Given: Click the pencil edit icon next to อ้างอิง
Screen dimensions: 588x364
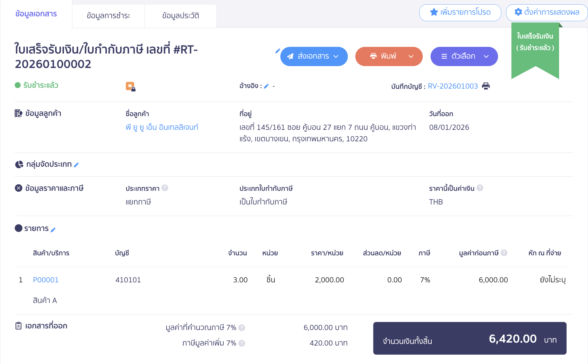Looking at the screenshot, I should click(266, 86).
